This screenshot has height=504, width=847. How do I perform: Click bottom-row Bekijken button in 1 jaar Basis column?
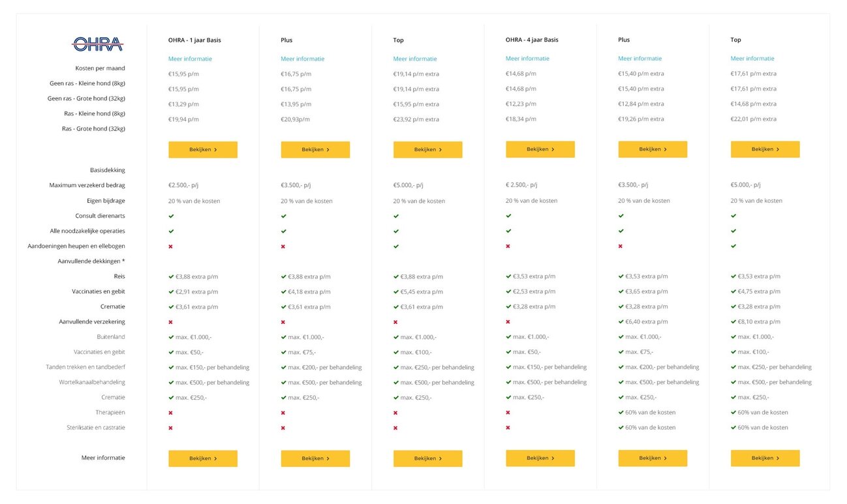(203, 458)
